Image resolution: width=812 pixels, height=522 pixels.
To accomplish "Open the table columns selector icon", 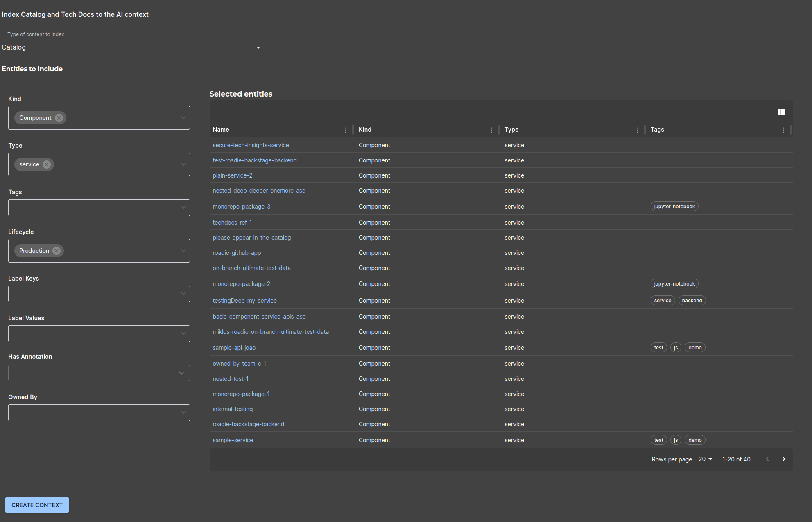I will 781,112.
